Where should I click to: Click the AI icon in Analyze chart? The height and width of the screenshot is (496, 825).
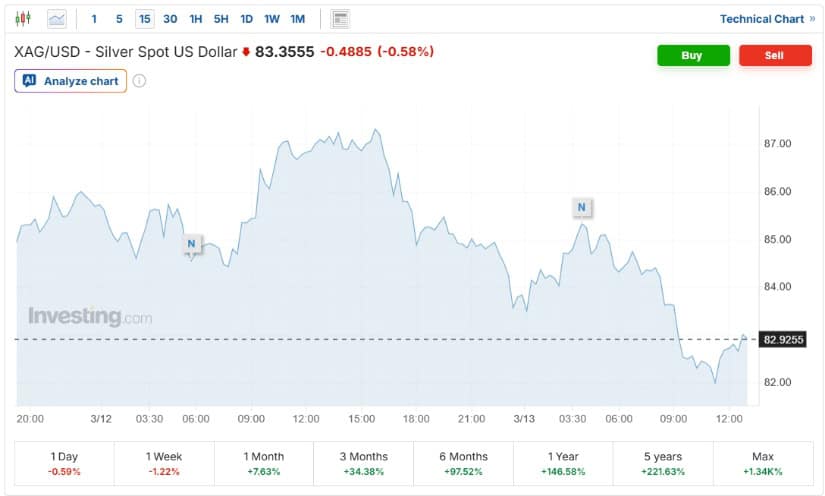29,81
